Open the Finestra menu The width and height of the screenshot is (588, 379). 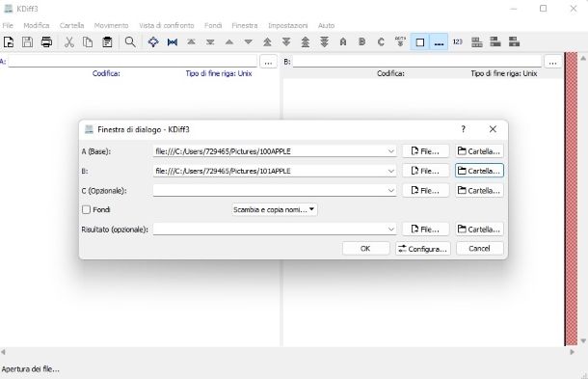[245, 25]
